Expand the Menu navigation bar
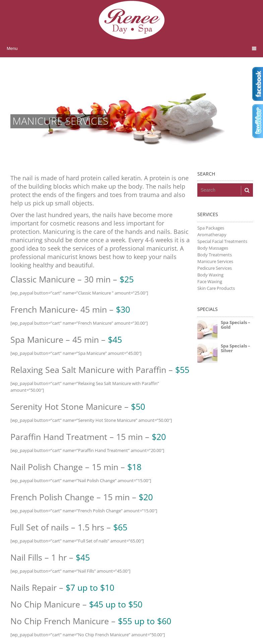 pyautogui.click(x=12, y=49)
